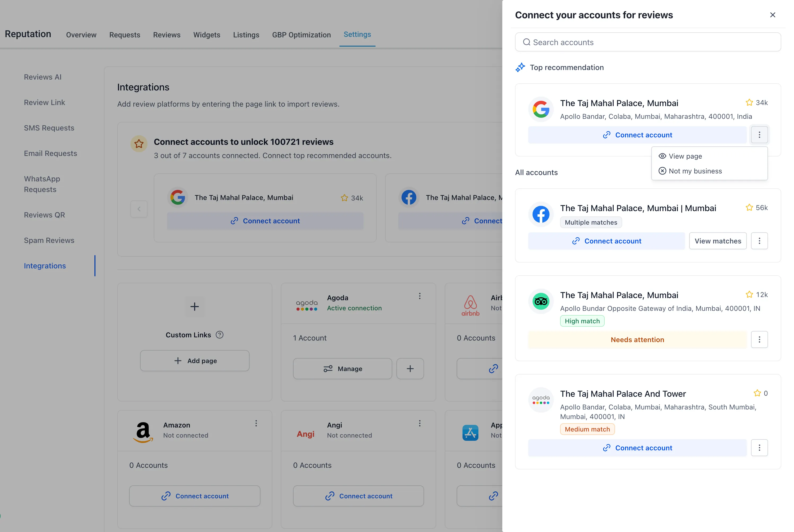
Task: Switch to the Widgets tab
Action: tap(207, 34)
